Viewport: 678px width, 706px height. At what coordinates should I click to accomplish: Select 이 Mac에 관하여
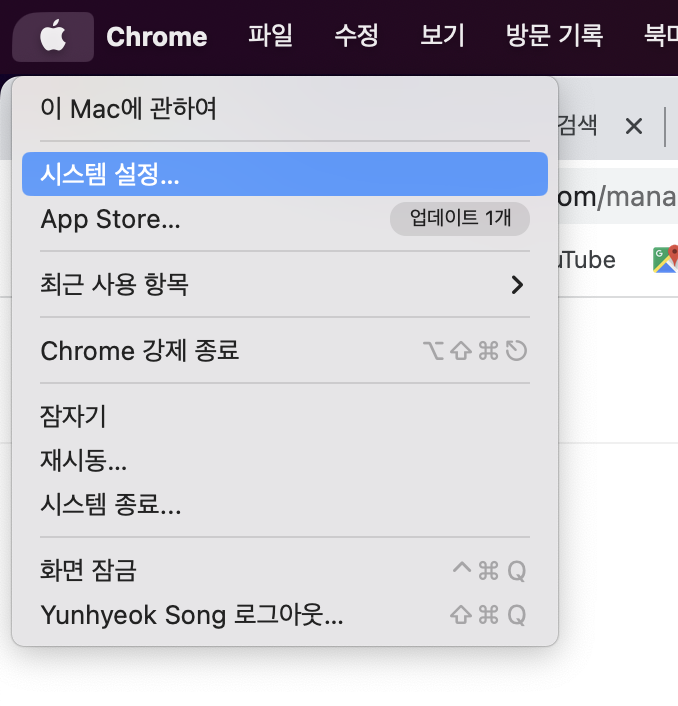point(285,109)
